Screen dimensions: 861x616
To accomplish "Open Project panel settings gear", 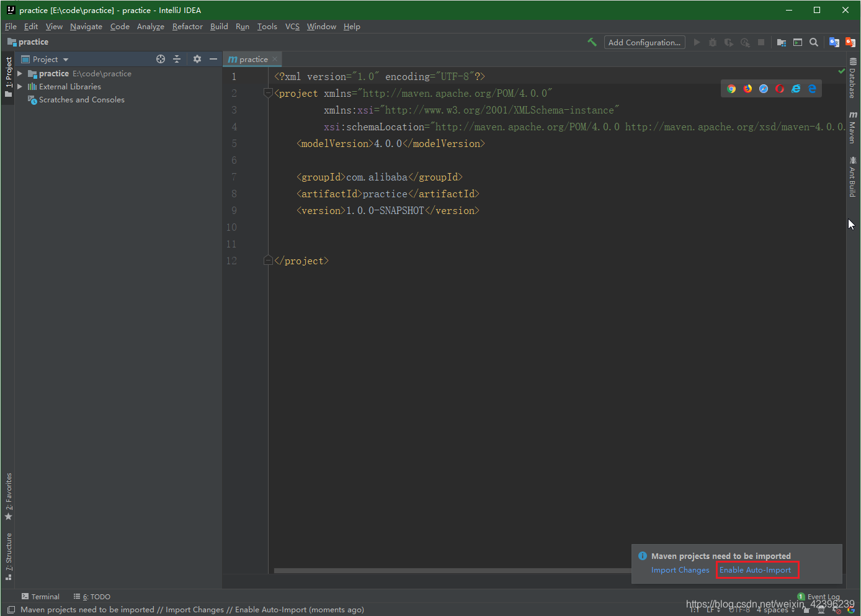I will coord(197,59).
